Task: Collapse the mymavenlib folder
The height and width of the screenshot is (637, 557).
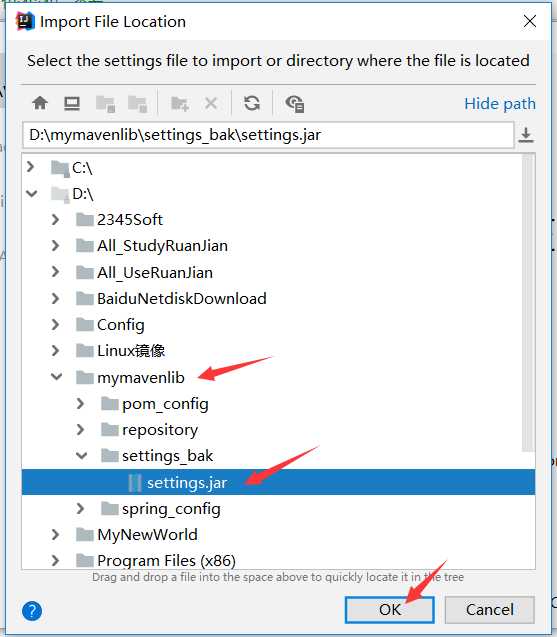Action: (56, 377)
